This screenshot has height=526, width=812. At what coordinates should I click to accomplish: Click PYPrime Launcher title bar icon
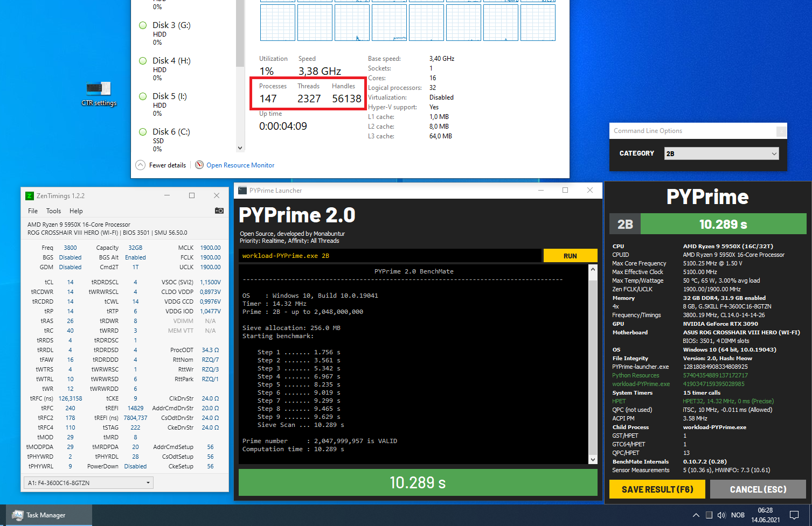click(x=242, y=191)
